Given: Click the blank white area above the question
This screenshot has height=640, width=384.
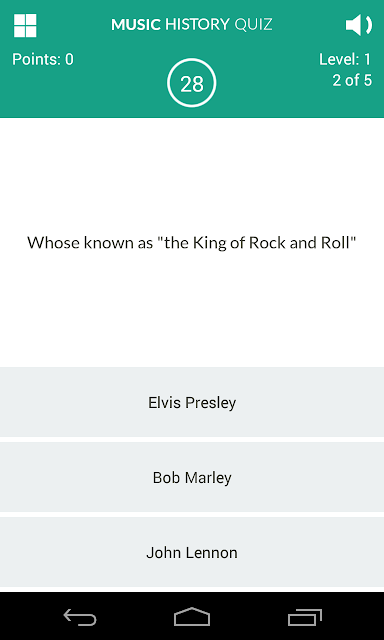Looking at the screenshot, I should (x=192, y=176).
